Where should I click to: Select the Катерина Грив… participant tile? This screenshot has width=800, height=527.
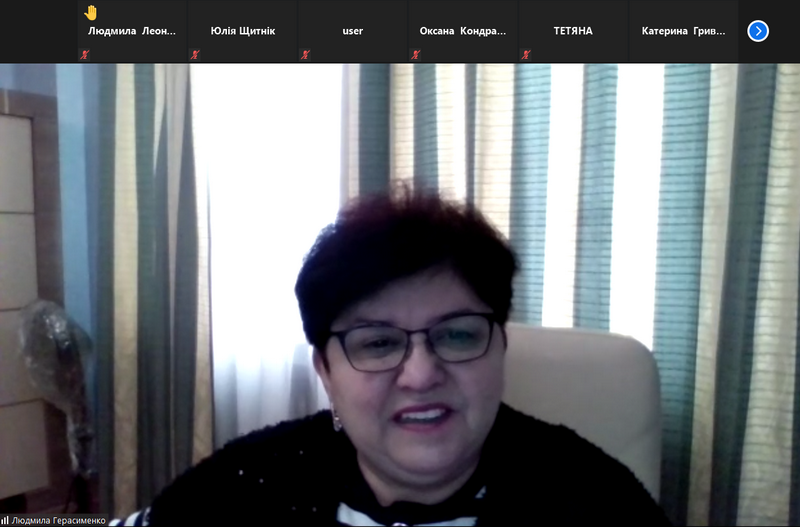click(x=683, y=31)
